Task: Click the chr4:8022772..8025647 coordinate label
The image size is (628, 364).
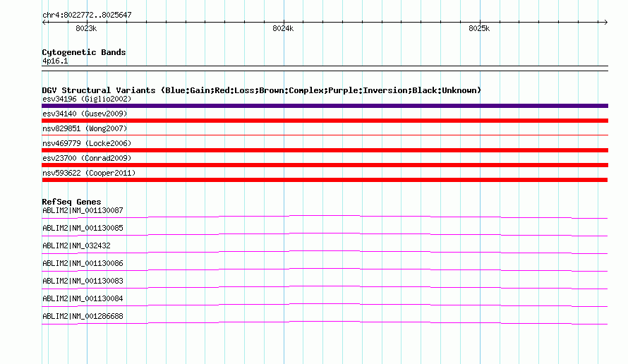Action: [87, 16]
